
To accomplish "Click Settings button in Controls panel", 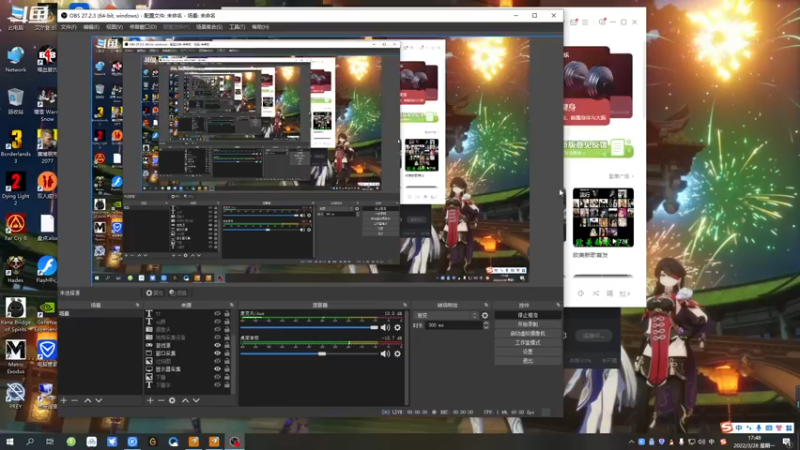I will click(528, 352).
